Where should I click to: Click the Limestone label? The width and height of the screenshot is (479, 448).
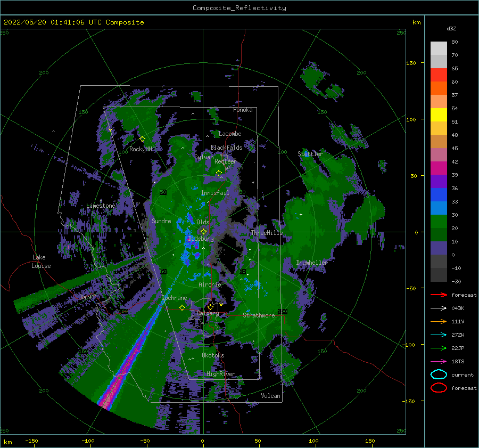pos(101,206)
